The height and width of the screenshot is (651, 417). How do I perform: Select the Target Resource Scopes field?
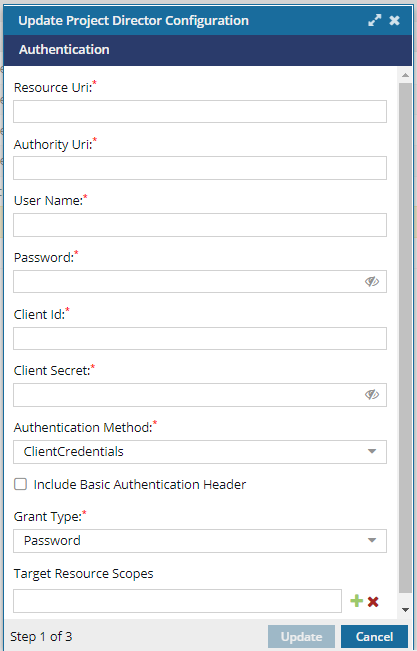pyautogui.click(x=177, y=601)
